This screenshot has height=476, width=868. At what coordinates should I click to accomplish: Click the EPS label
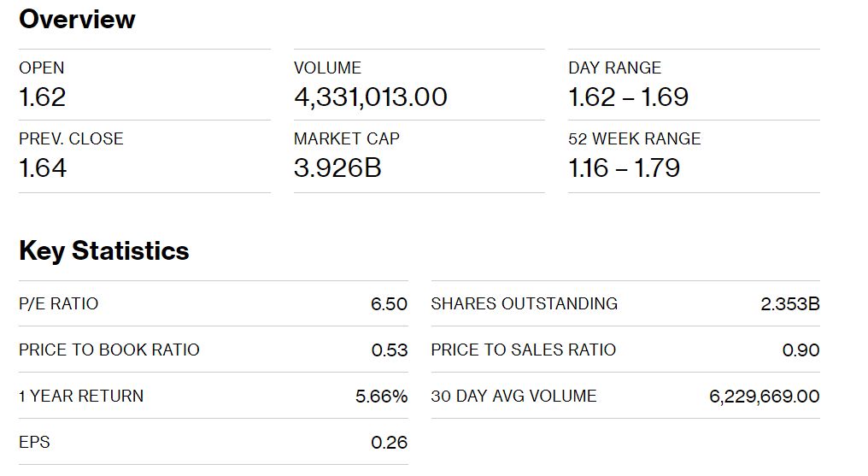coord(34,442)
